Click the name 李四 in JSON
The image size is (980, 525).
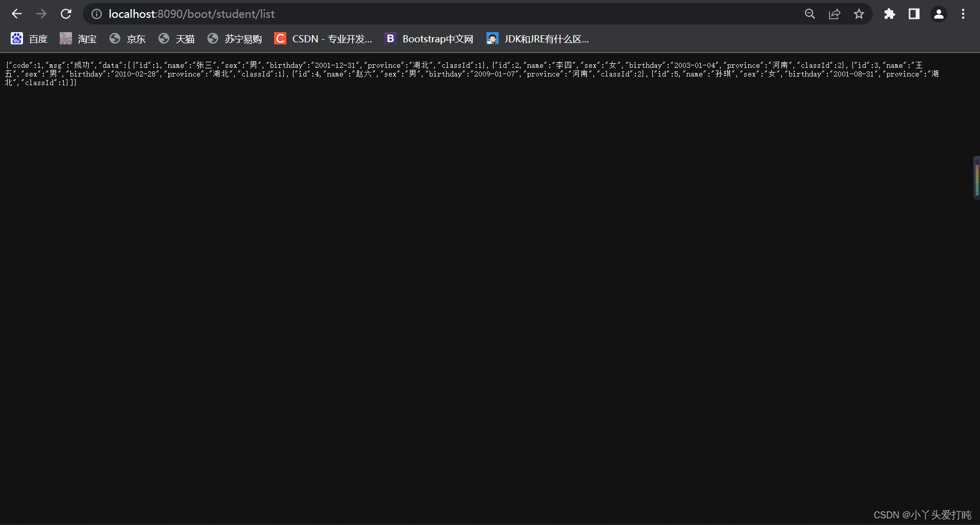tap(563, 65)
